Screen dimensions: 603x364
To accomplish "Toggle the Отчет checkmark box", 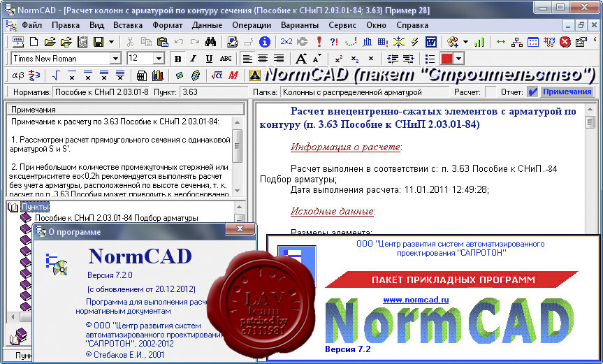I will (532, 92).
